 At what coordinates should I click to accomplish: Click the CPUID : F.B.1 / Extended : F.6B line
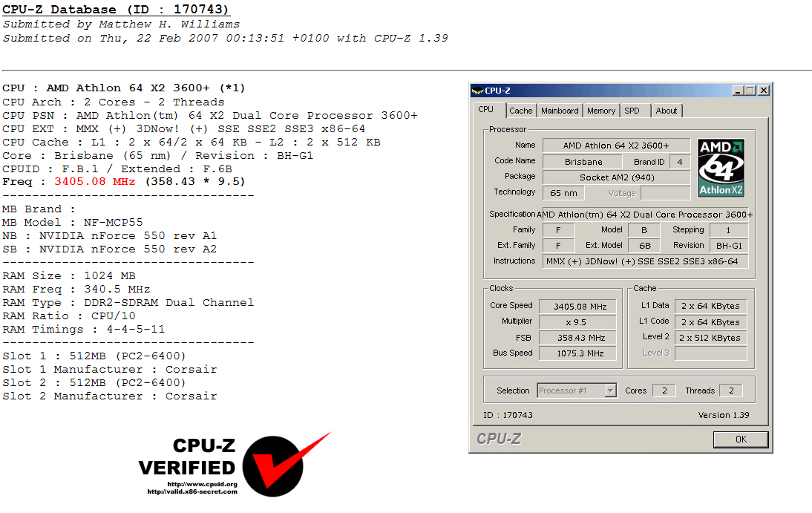[x=117, y=169]
